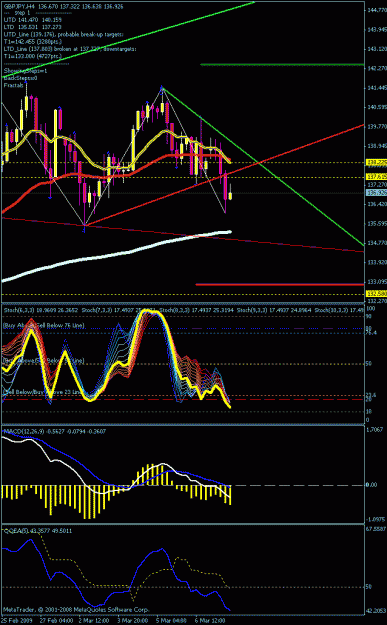Image resolution: width=387 pixels, height=625 pixels.
Task: Click the stochastic scale value 50
Action: [369, 364]
